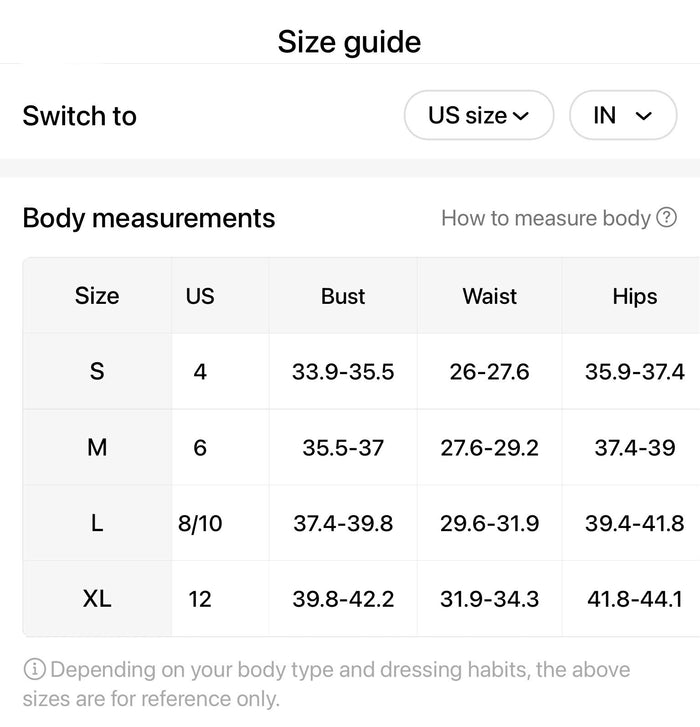Click the 8/10 US size cell
This screenshot has height=727, width=700.
tap(200, 523)
